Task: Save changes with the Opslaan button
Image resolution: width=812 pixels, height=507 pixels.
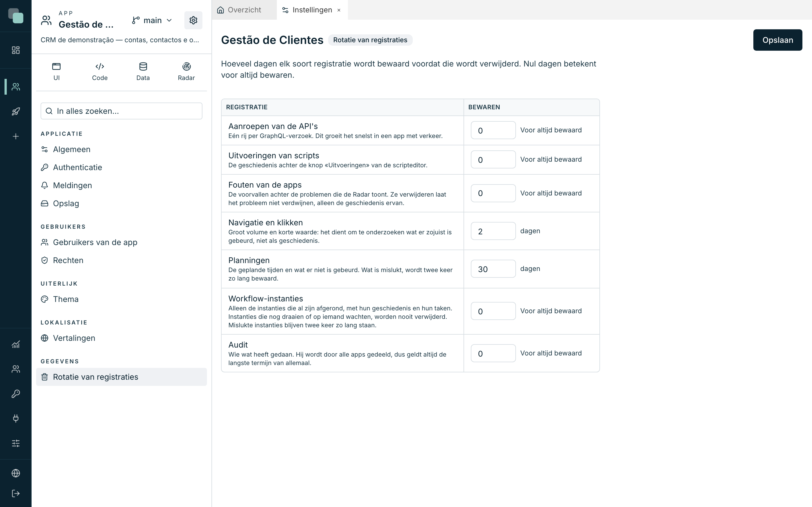Action: (x=777, y=40)
